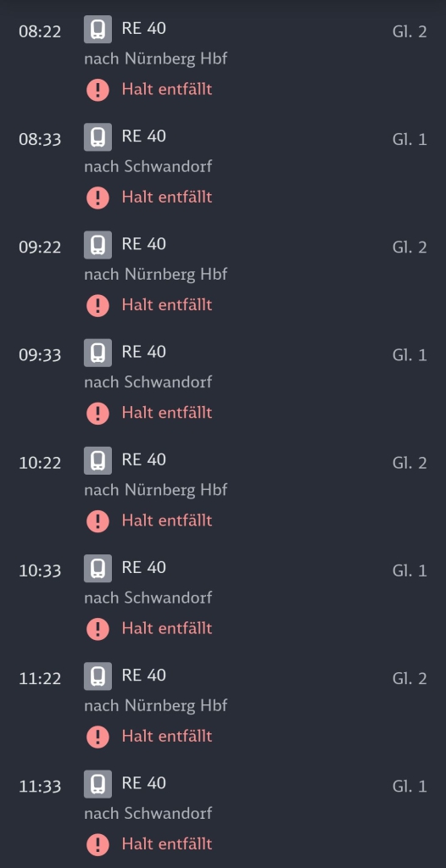The image size is (446, 868).
Task: Click the train icon of 08:33 departure
Action: pyautogui.click(x=98, y=137)
